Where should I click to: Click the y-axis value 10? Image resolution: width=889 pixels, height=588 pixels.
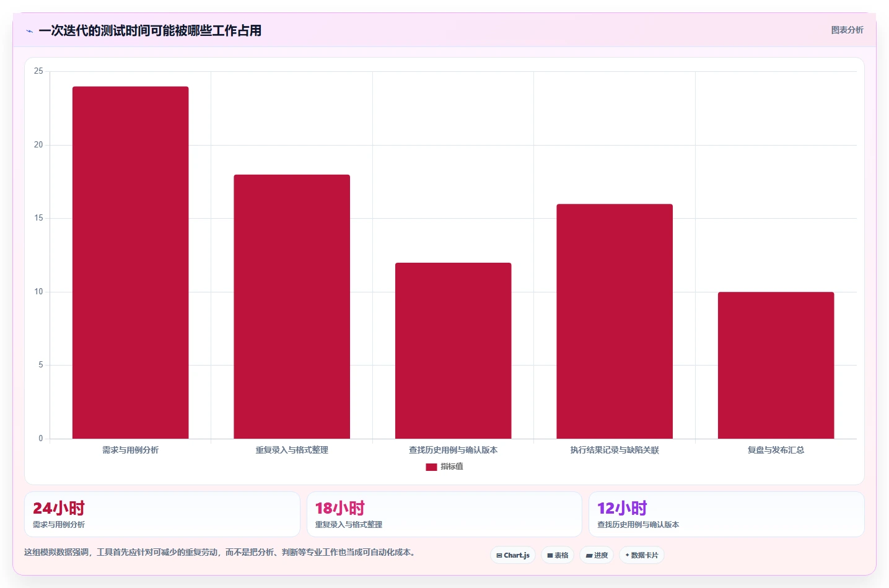38,292
